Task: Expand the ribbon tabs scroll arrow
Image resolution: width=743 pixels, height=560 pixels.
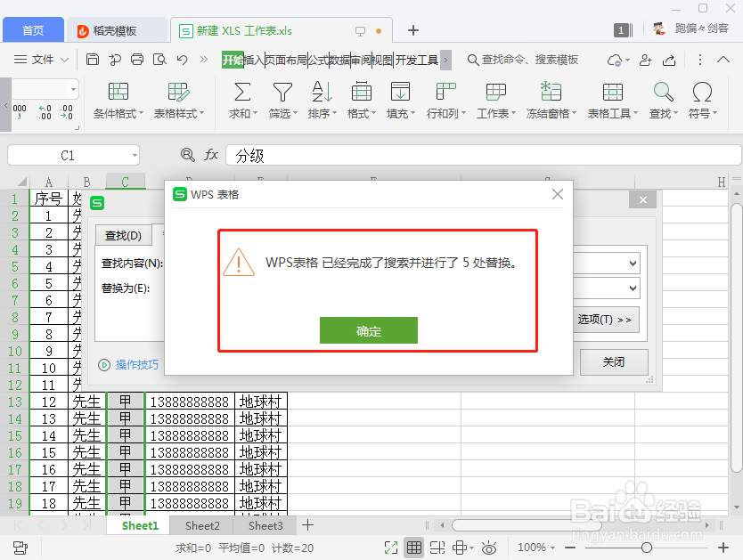Action: pos(445,61)
